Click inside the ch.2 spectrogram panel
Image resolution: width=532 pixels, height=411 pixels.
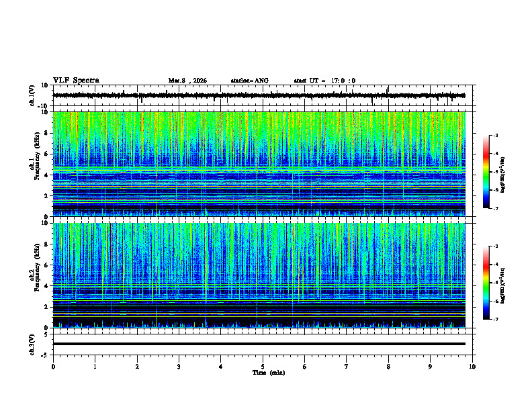pos(259,275)
